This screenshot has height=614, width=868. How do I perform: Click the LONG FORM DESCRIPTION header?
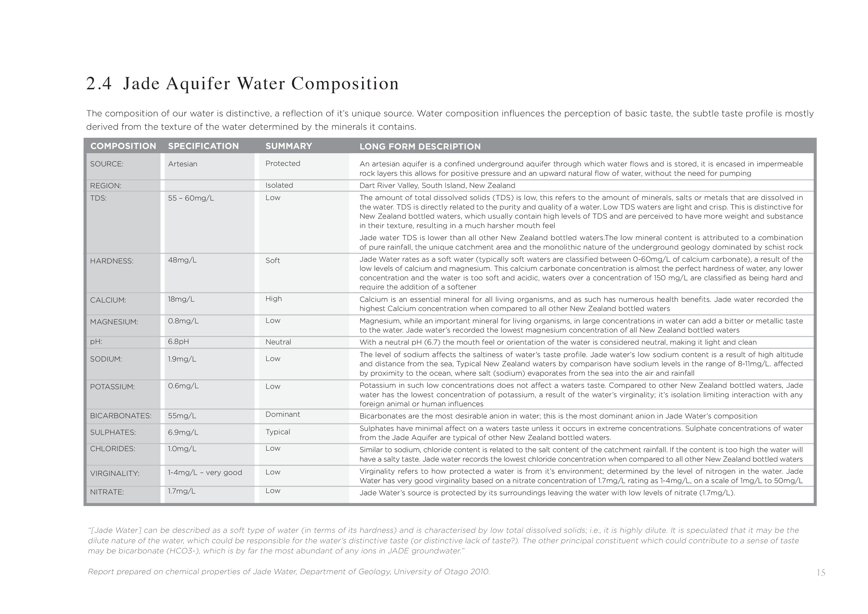pyautogui.click(x=420, y=146)
